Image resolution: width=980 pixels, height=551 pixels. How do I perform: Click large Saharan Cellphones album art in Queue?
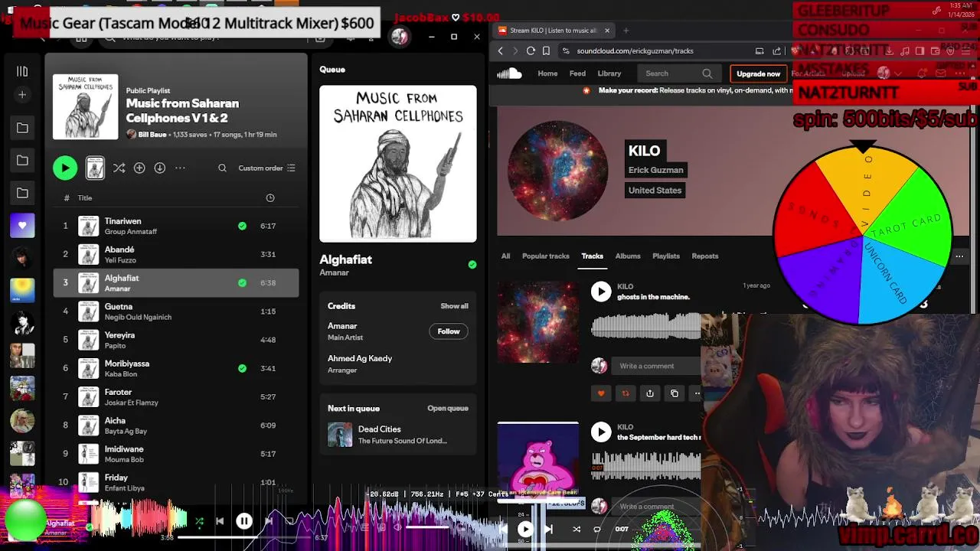tap(398, 164)
